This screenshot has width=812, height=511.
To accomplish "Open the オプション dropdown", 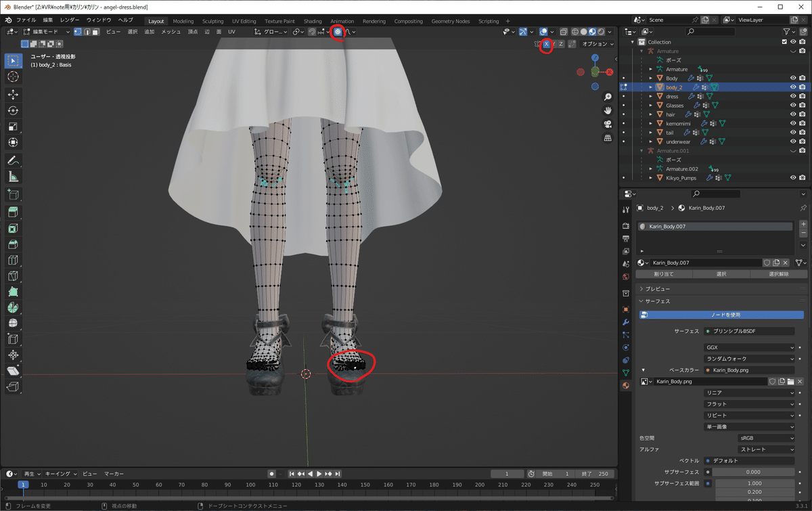I will point(597,44).
